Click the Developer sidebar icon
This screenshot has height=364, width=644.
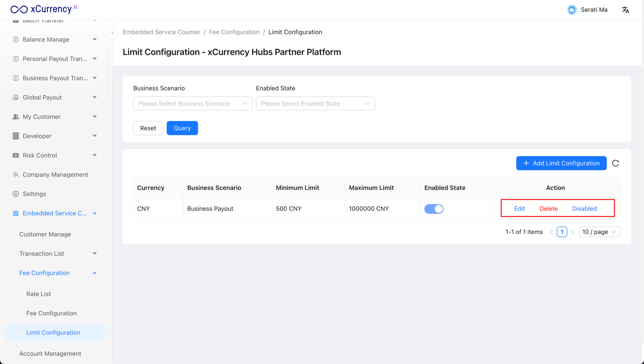coord(16,136)
